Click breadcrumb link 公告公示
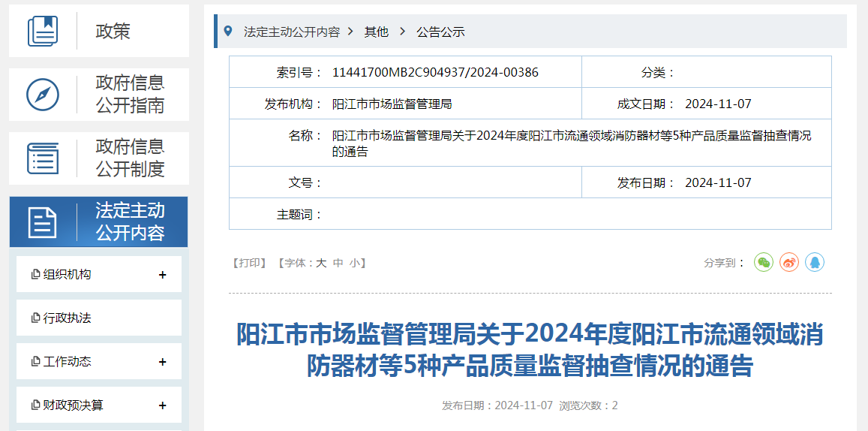Viewport: 868px width, 431px height. (x=440, y=32)
